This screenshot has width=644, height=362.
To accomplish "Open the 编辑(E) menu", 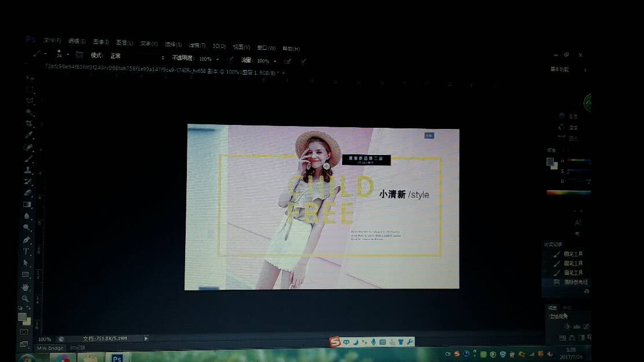I will coord(77,41).
